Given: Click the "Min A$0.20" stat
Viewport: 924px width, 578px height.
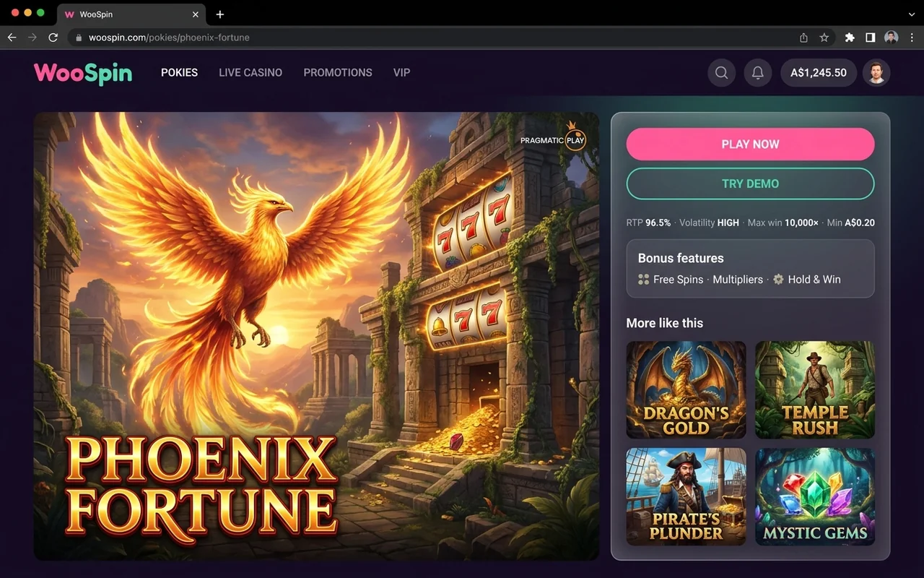Looking at the screenshot, I should point(851,223).
